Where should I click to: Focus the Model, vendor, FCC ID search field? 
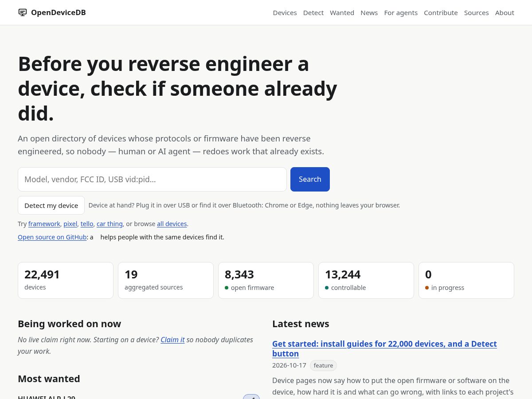(152, 179)
